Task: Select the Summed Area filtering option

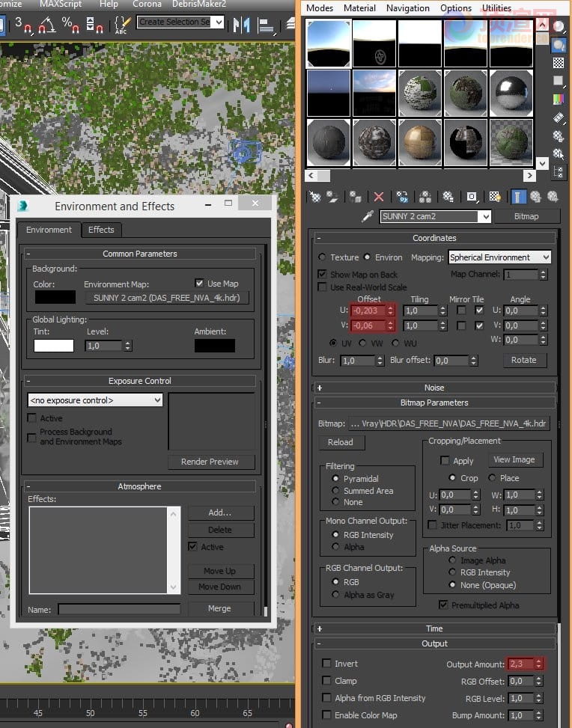Action: click(x=335, y=490)
